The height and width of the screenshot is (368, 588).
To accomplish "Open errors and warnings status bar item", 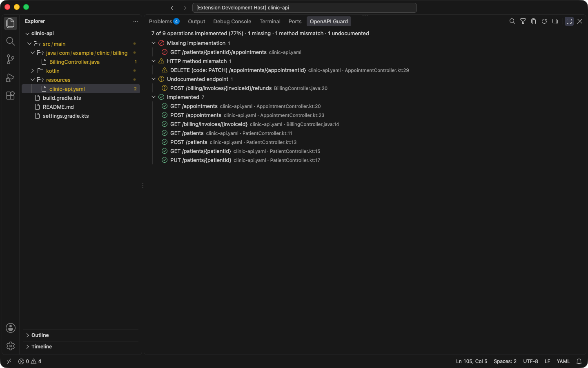I will (30, 361).
